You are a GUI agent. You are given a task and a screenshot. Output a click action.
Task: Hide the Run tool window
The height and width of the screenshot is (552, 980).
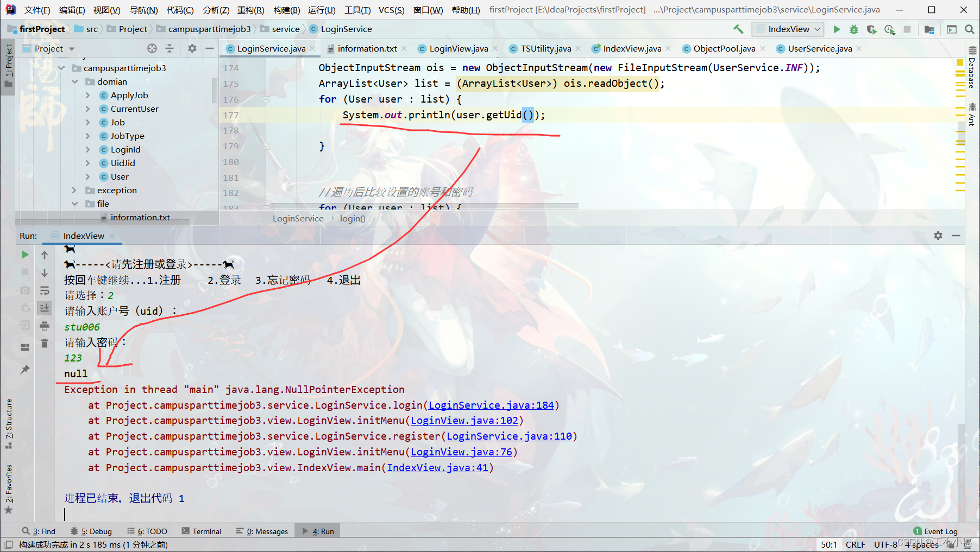[x=956, y=236]
